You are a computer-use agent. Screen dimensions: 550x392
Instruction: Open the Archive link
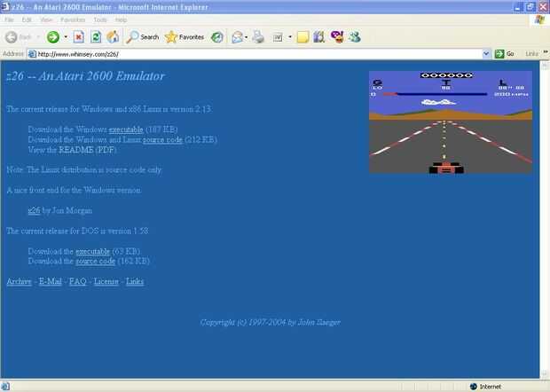(x=19, y=281)
